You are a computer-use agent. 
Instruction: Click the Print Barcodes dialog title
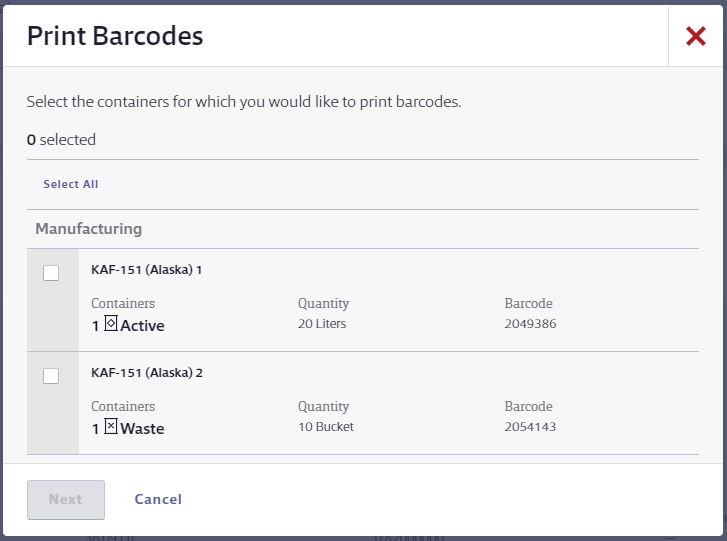coord(115,36)
